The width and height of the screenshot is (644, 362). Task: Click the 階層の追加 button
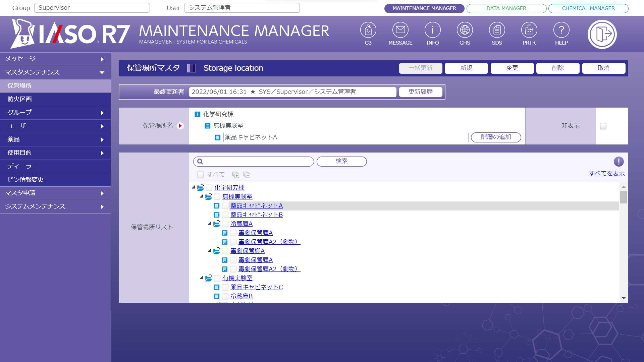(x=496, y=137)
